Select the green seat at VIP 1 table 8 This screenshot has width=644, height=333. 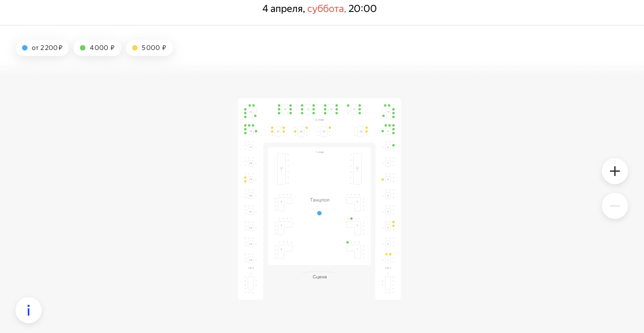393,145
